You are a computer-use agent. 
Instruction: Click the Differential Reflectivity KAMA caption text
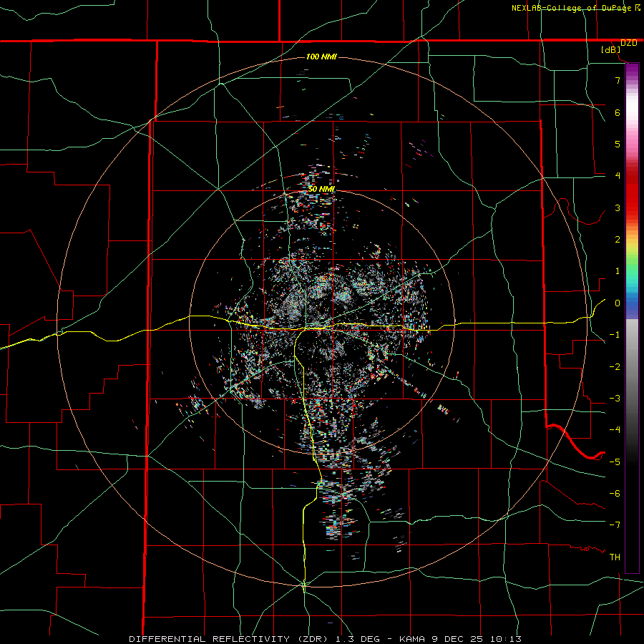coord(326,639)
